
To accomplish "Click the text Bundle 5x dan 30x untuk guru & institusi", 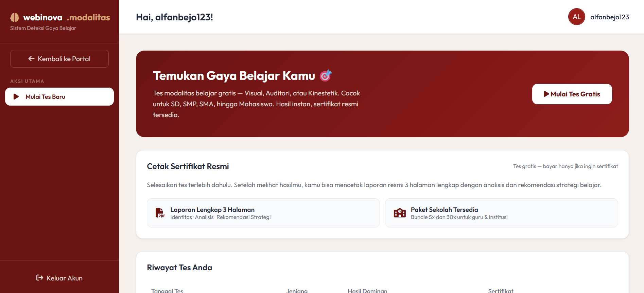I will click(459, 217).
